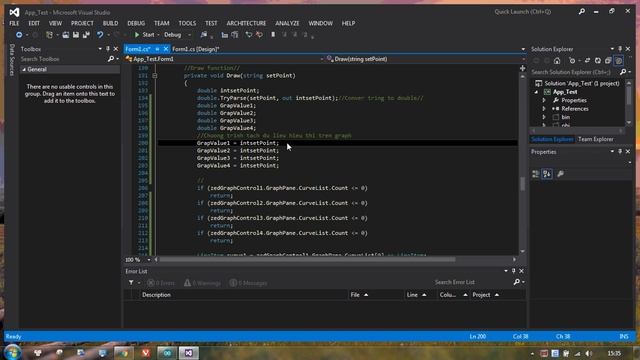The width and height of the screenshot is (640, 360).
Task: Click the Open File toolbar icon
Action: tap(65, 35)
